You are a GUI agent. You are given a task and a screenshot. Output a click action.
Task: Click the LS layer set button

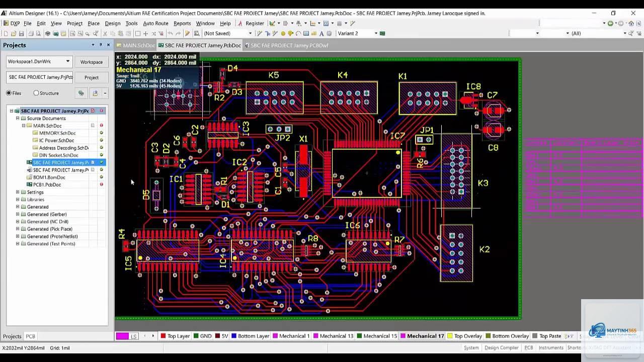pyautogui.click(x=134, y=336)
